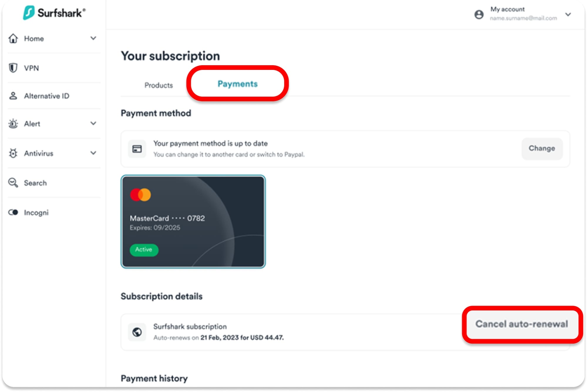Switch to the Products tab
This screenshot has height=392, width=587.
pyautogui.click(x=159, y=85)
